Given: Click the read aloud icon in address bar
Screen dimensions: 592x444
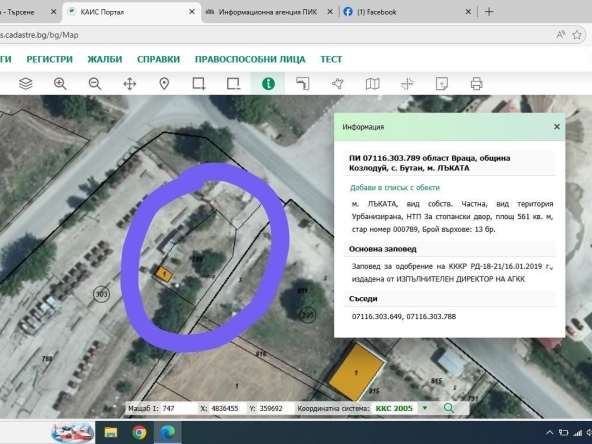Looking at the screenshot, I should 561,35.
